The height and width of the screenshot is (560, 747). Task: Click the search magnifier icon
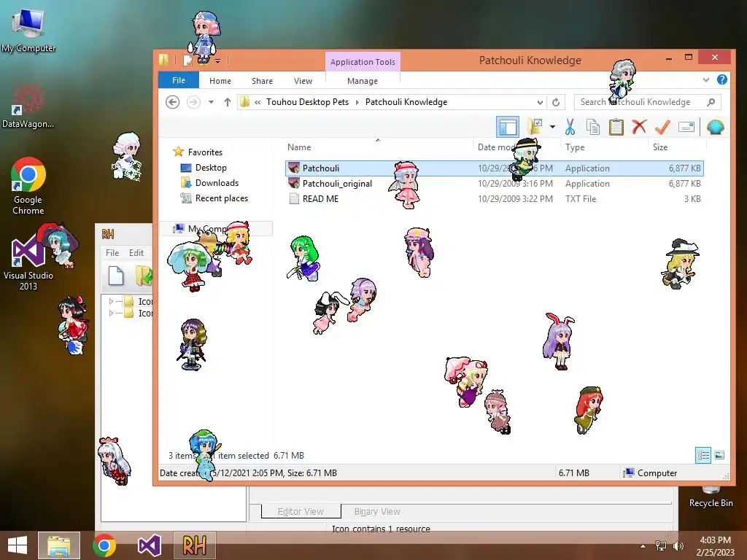tap(711, 102)
